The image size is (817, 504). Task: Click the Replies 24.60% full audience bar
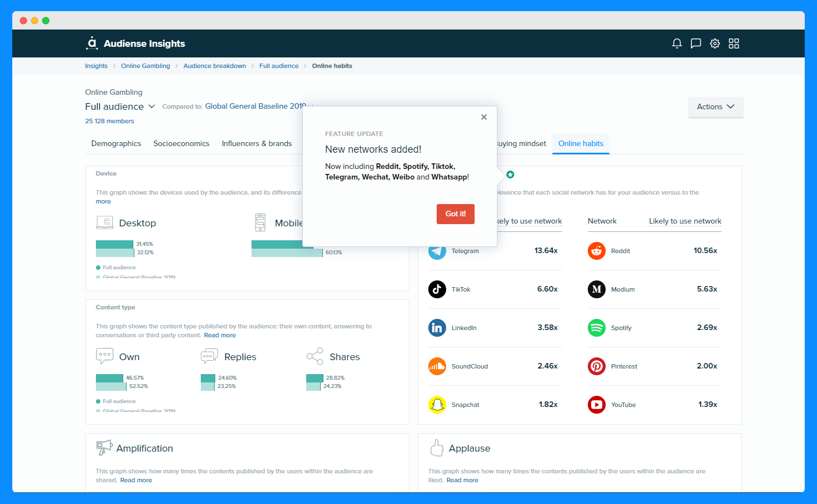[208, 378]
